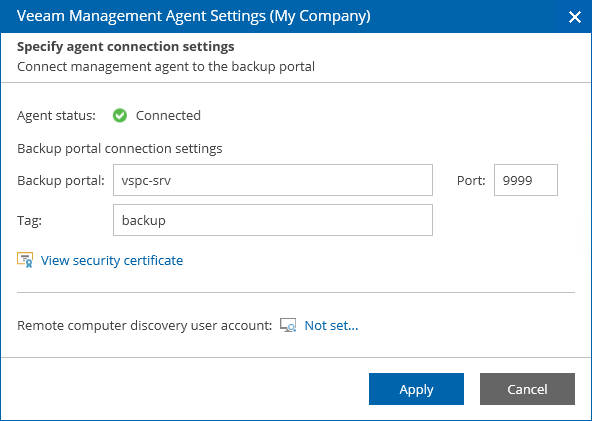Click Specify agent connection settings heading
The height and width of the screenshot is (421, 592).
[126, 46]
